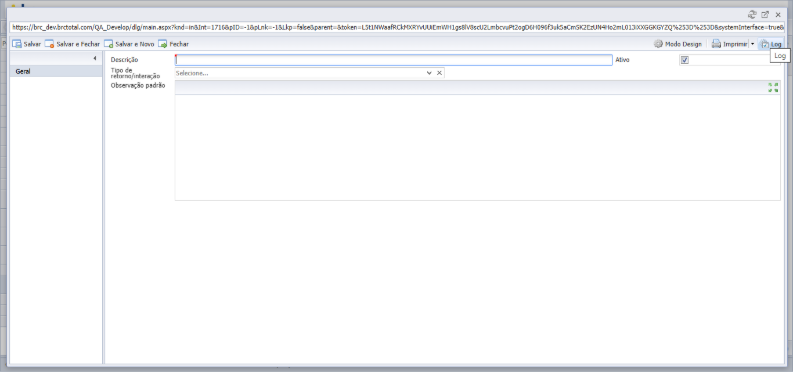Select the Geral tab
The image size is (793, 372).
pos(56,71)
